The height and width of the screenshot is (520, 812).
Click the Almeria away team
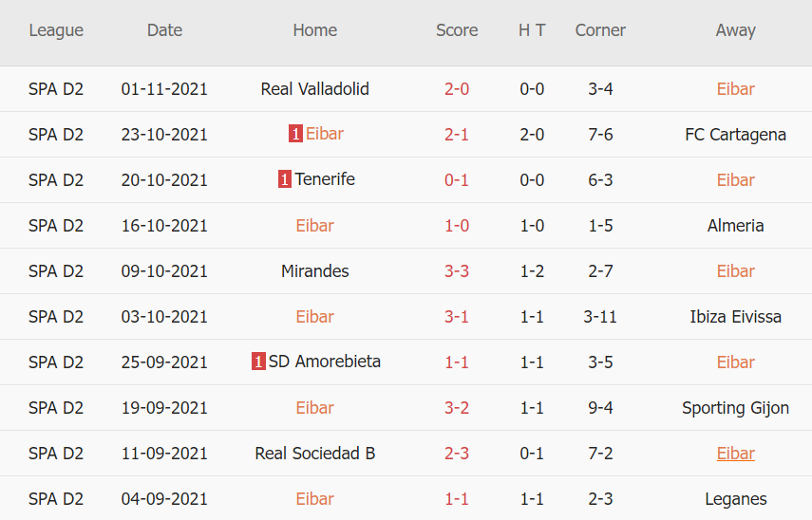pyautogui.click(x=735, y=226)
